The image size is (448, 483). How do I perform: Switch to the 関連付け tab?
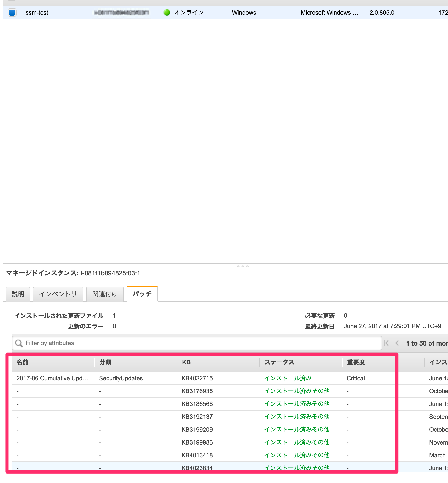tap(105, 294)
